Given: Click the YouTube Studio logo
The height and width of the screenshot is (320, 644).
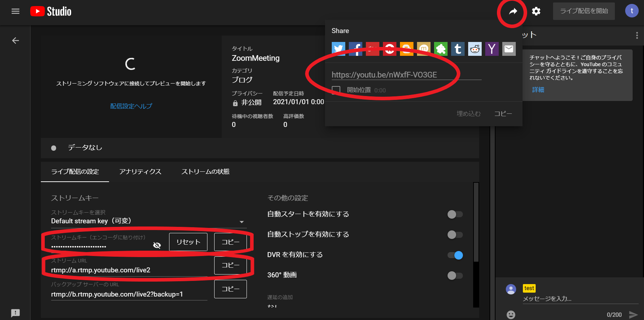Looking at the screenshot, I should [51, 11].
